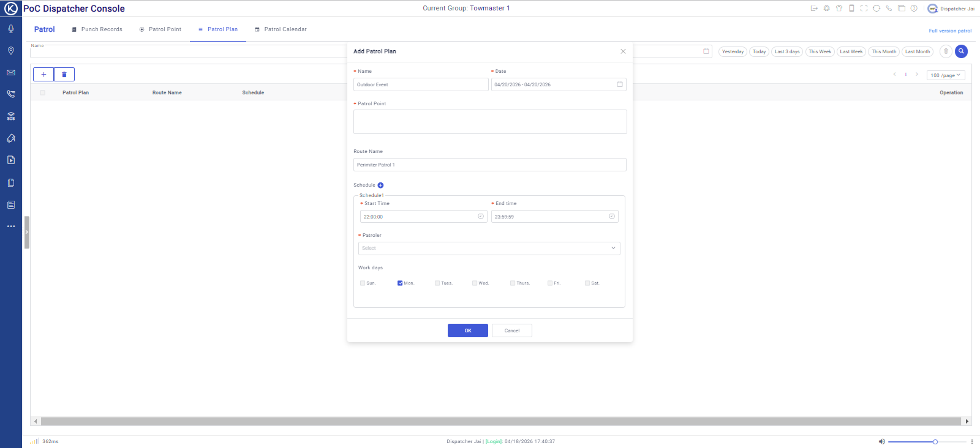Go to previous page arrow in pagination
The height and width of the screenshot is (448, 980).
[x=895, y=75]
